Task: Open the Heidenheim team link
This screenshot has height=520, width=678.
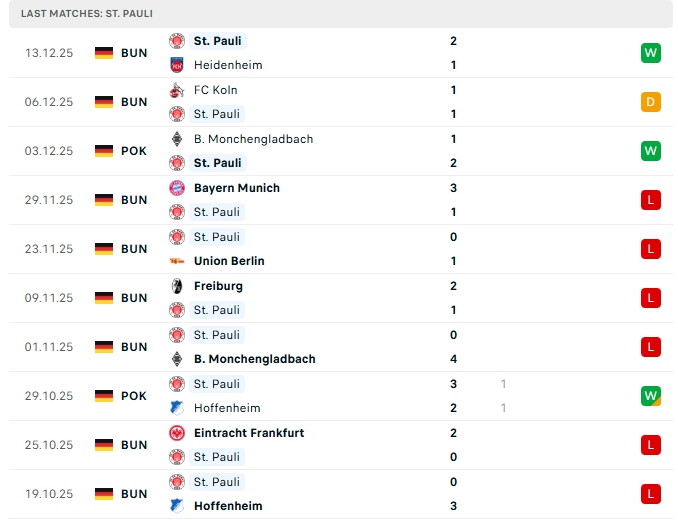Action: [228, 65]
